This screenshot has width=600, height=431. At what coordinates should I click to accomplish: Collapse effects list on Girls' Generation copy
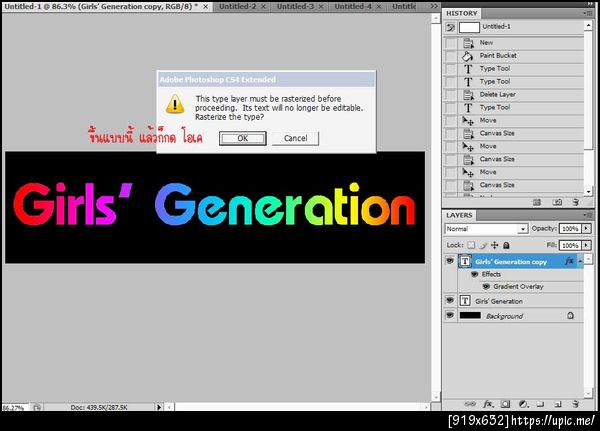coord(580,261)
